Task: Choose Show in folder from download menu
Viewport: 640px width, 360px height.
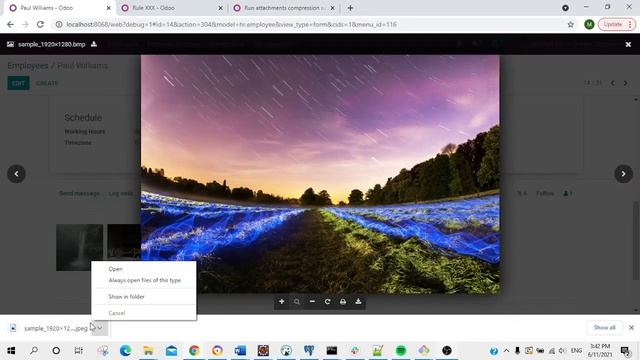Action: coord(127,297)
